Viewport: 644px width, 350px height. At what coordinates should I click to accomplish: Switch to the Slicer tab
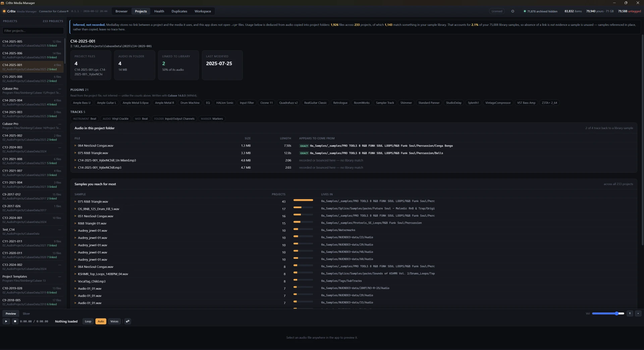[x=26, y=313]
